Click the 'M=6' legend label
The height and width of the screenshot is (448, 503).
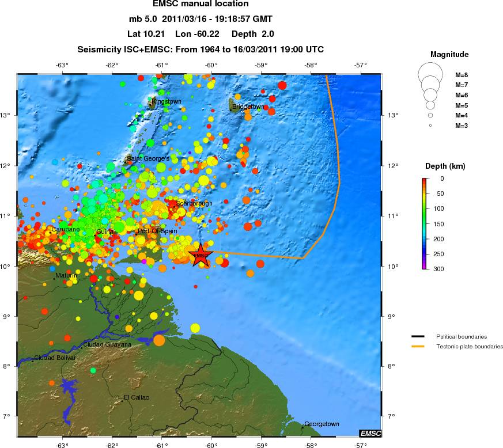[462, 95]
